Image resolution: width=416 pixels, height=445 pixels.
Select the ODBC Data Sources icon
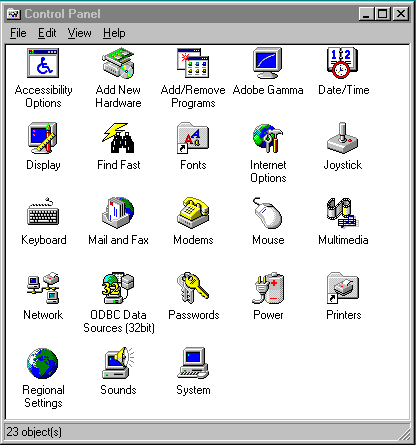click(x=118, y=288)
